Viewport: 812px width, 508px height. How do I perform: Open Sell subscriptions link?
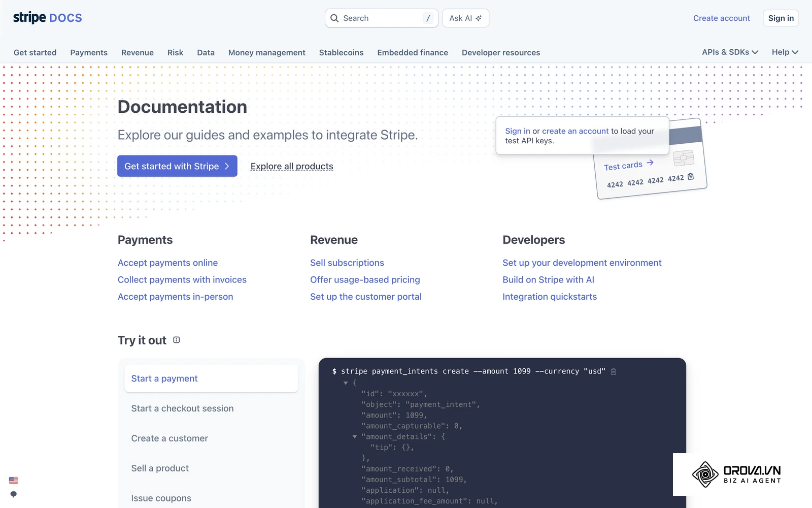tap(347, 263)
